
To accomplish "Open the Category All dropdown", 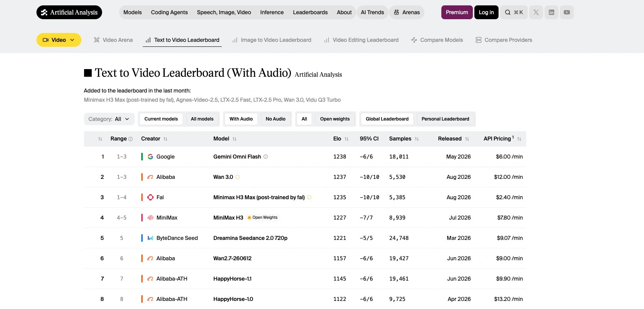I will [x=109, y=119].
